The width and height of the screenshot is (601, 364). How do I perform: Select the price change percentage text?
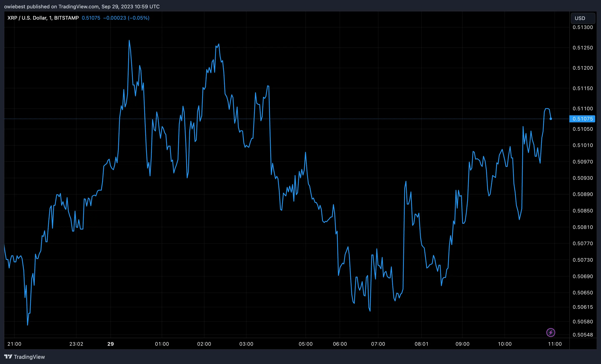pyautogui.click(x=138, y=18)
